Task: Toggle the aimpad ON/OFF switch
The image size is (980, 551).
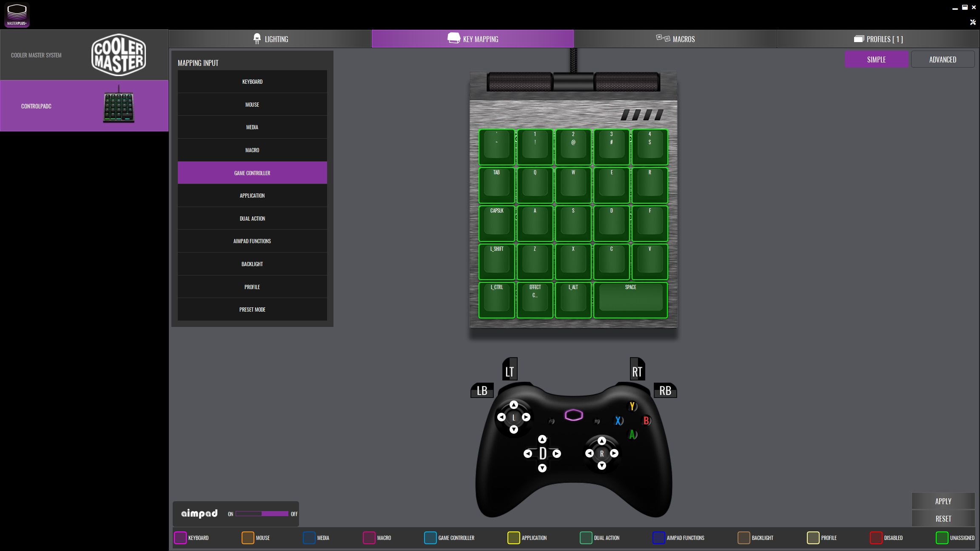Action: pos(262,514)
